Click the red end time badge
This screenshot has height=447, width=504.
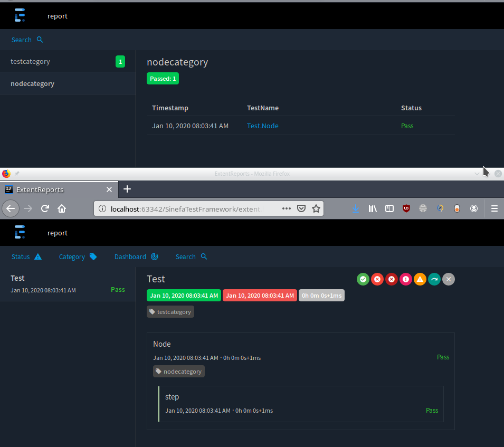tap(260, 296)
